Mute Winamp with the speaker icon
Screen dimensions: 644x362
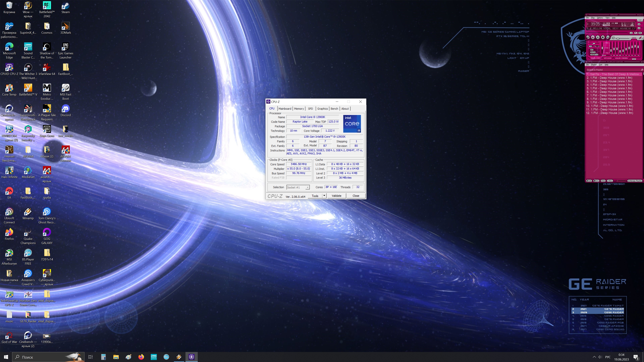click(613, 38)
